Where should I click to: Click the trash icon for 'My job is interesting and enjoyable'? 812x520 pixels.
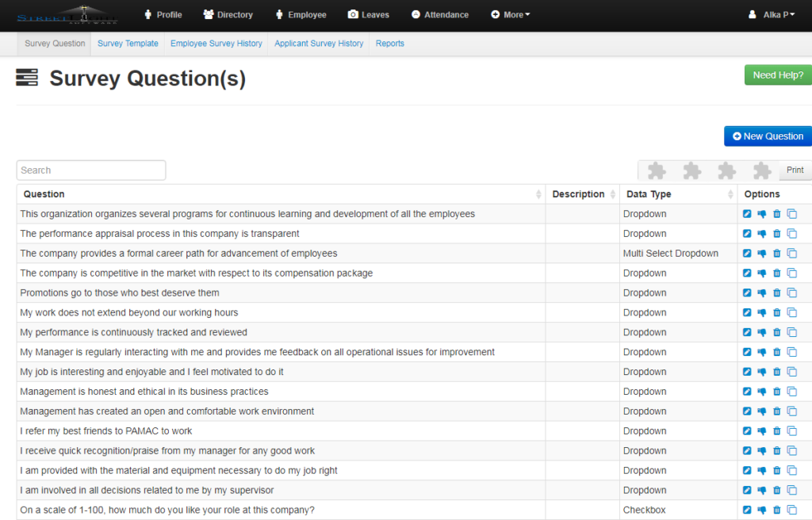tap(777, 371)
